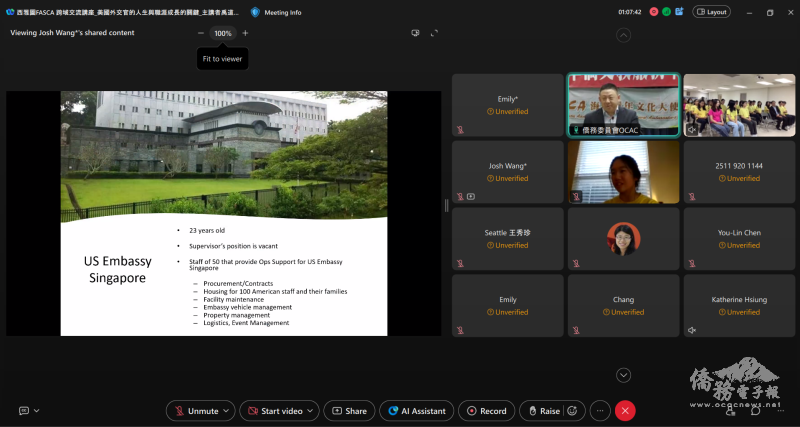Image resolution: width=800 pixels, height=427 pixels.
Task: Open Meeting Info in the title bar
Action: click(276, 12)
